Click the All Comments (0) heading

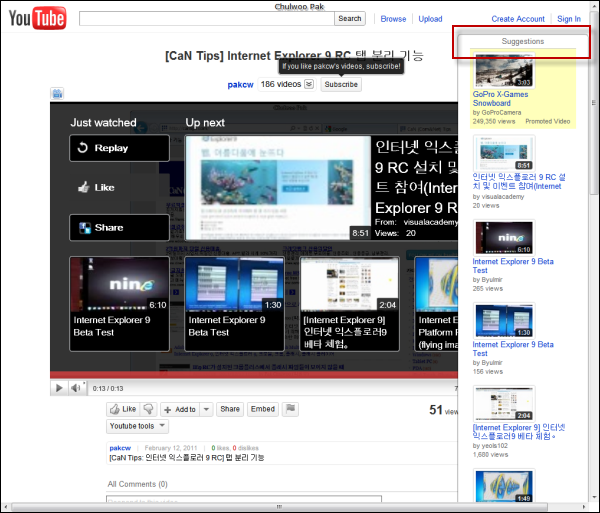tap(137, 484)
